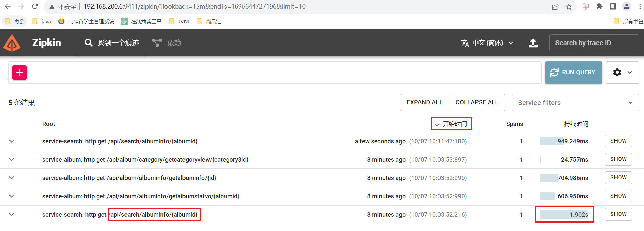Click the 'a few seconds ago' timestamp
Viewport: 644px width, 231px height.
(380, 141)
